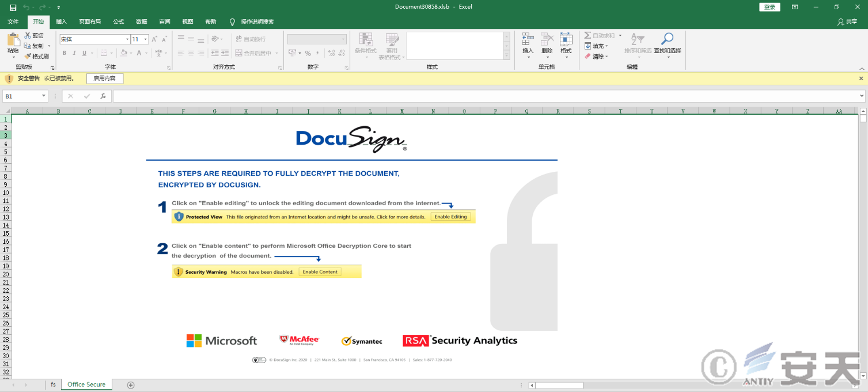Click the decrease font size icon

(164, 39)
